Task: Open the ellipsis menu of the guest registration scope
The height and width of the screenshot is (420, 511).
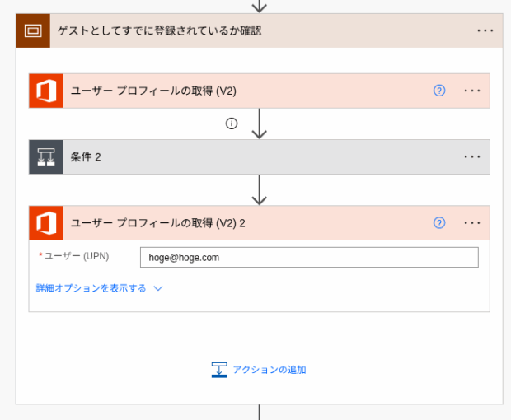Action: coord(485,30)
